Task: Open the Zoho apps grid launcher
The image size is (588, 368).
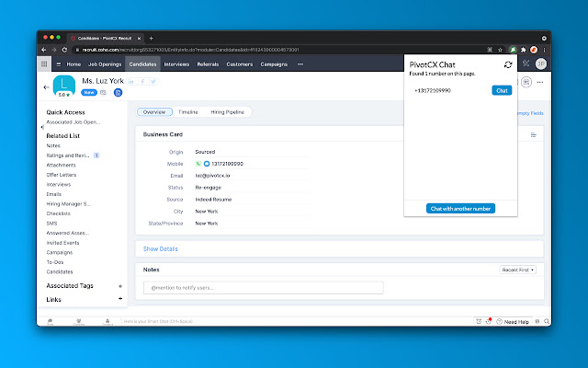Action: click(44, 63)
